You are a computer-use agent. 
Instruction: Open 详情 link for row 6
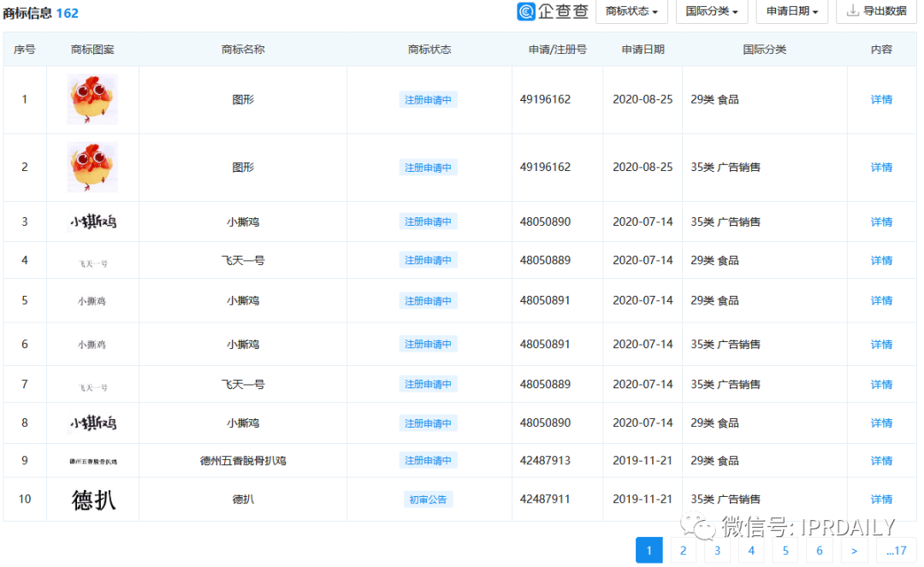tap(881, 344)
